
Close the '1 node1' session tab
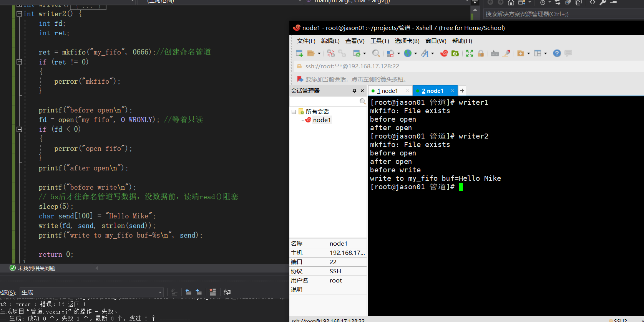click(407, 91)
